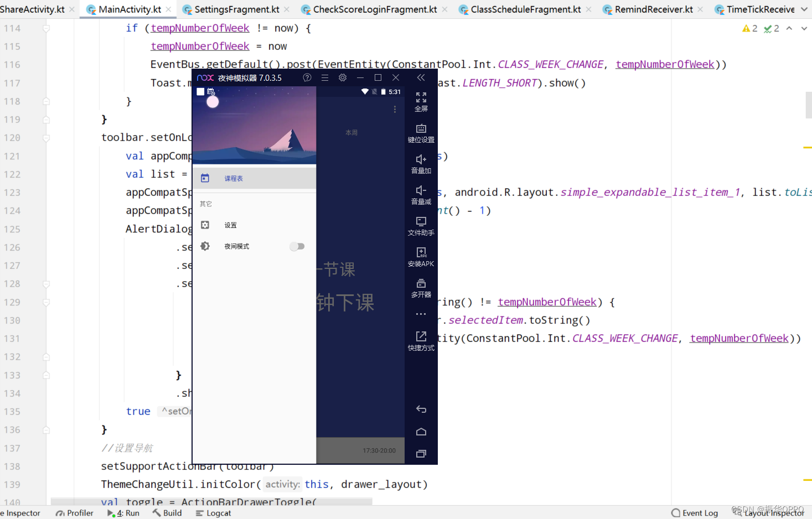Click fold marker at line 128
This screenshot has width=812, height=519.
(x=46, y=284)
